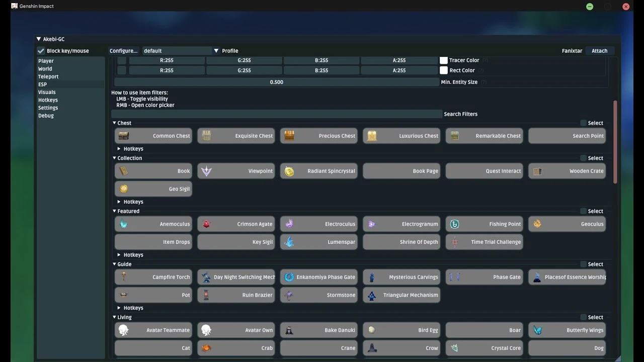Tick the Guide section Select checkbox
This screenshot has width=644, height=362.
(583, 264)
